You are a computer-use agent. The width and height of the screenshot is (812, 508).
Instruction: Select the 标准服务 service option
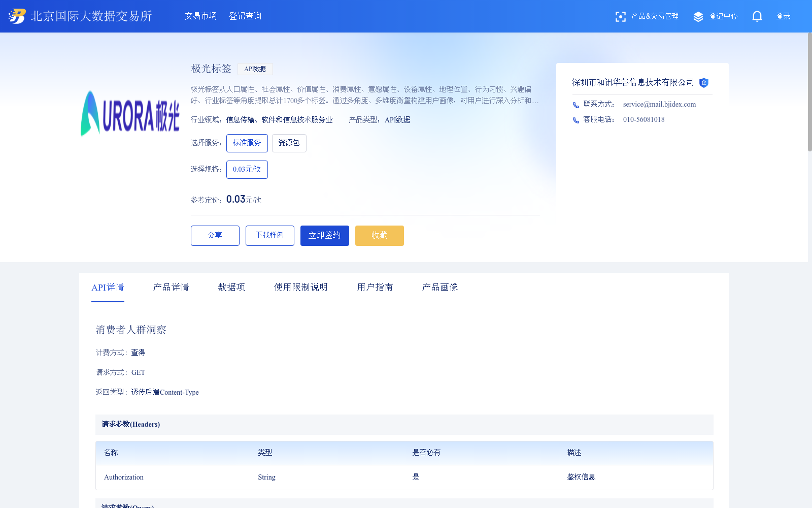[x=247, y=143]
